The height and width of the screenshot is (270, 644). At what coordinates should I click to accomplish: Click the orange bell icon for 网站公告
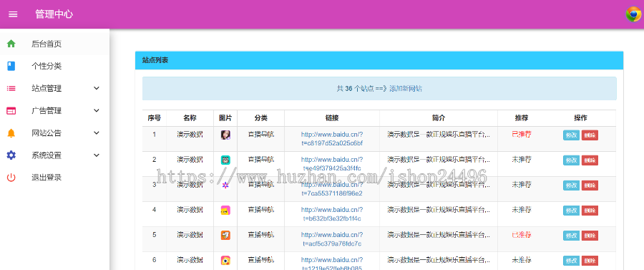point(11,132)
